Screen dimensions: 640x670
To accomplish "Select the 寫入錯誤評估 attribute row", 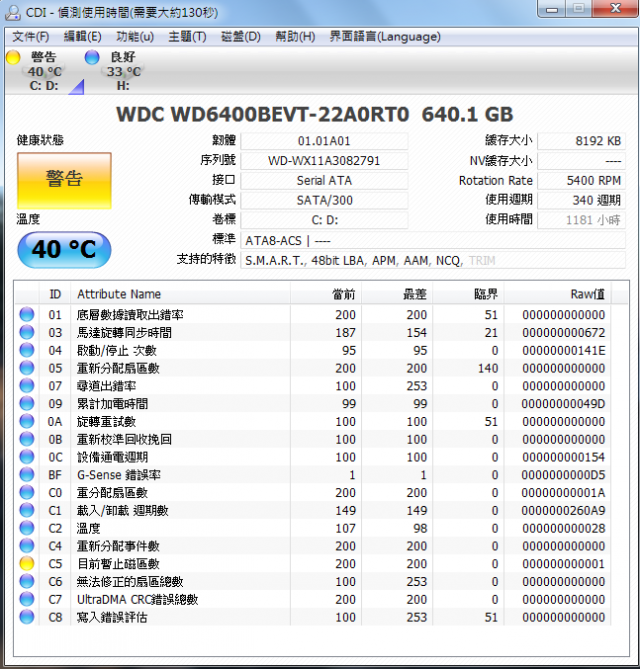I will coord(313,617).
